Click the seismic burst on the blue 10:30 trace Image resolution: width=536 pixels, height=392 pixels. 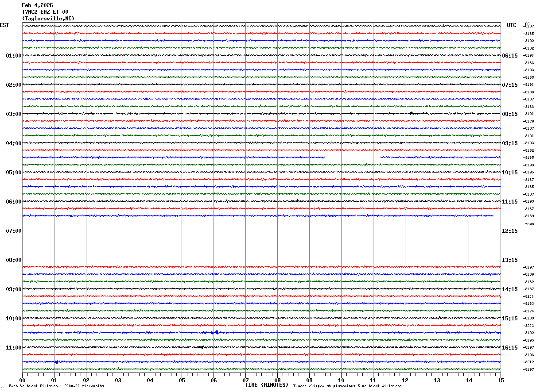tap(215, 332)
